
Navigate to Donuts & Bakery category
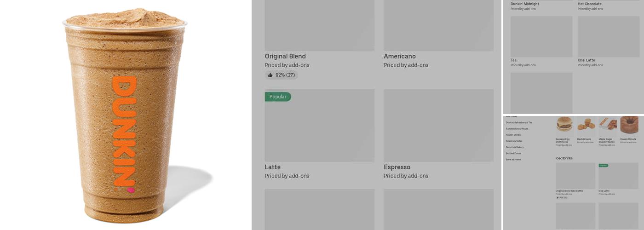515,147
